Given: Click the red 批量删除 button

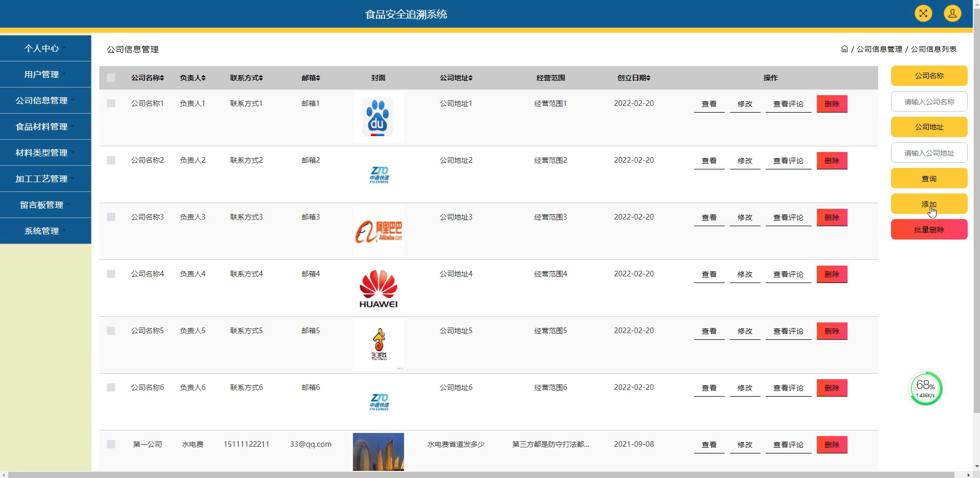Looking at the screenshot, I should click(x=929, y=230).
